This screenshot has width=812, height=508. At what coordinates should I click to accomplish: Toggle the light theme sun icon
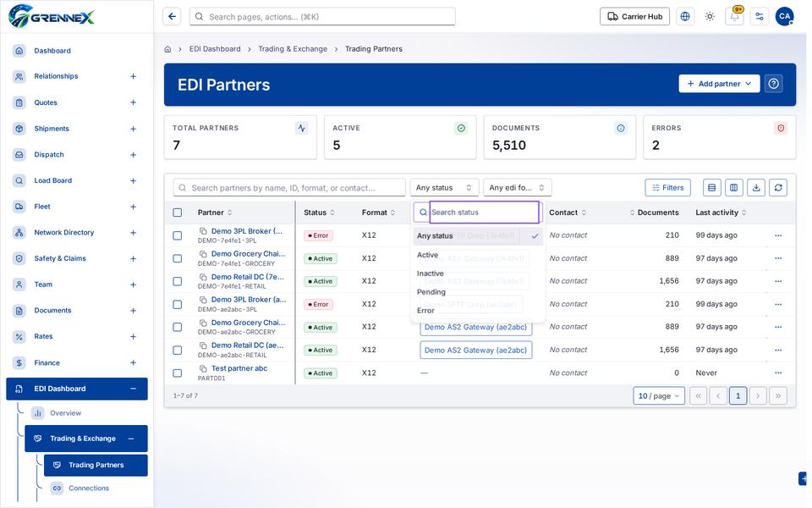point(710,16)
